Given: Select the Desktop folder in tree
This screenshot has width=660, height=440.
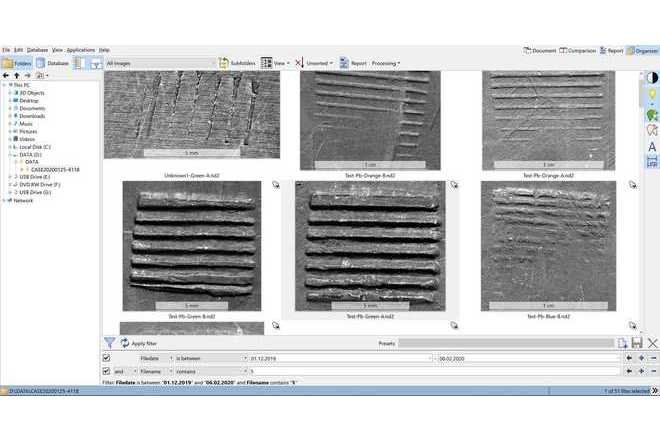Looking at the screenshot, I should pyautogui.click(x=29, y=101).
